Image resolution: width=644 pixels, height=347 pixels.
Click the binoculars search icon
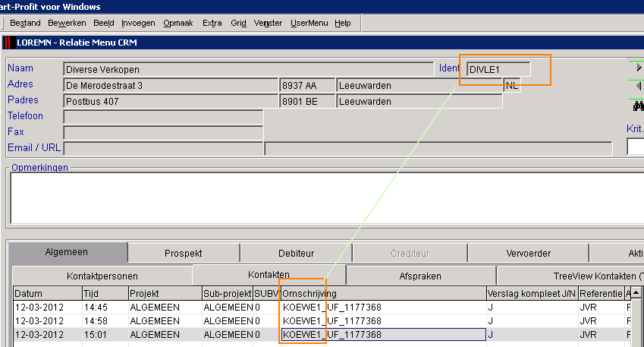click(x=638, y=106)
